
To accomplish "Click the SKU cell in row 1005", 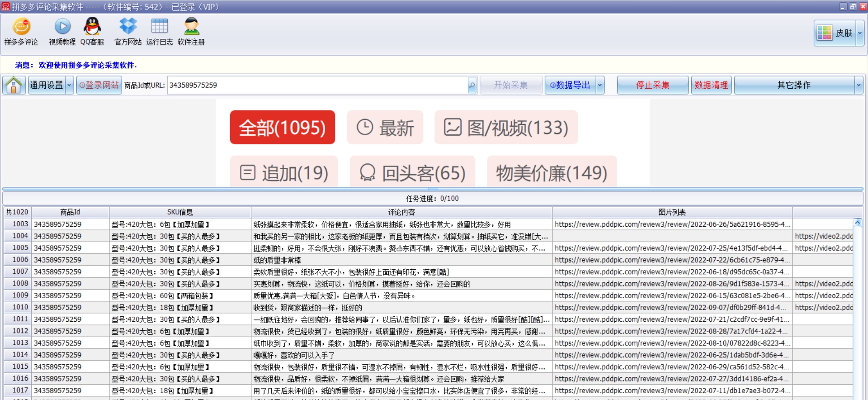I will tap(180, 248).
